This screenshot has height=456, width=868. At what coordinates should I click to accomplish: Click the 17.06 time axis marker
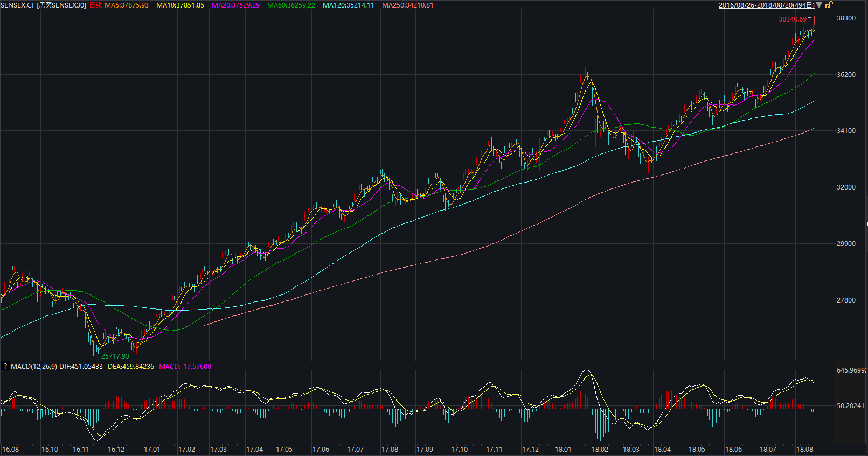[321, 450]
